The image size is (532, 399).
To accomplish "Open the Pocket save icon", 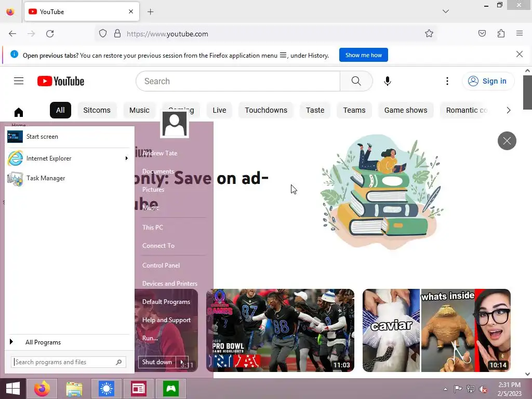I will pos(482,33).
